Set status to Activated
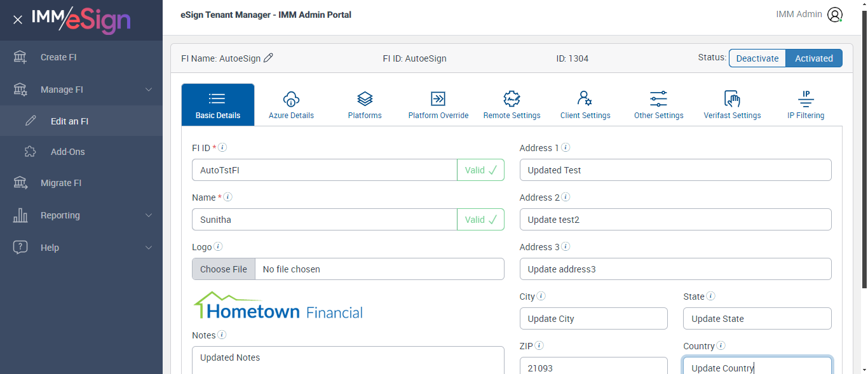Image resolution: width=868 pixels, height=374 pixels. click(814, 58)
